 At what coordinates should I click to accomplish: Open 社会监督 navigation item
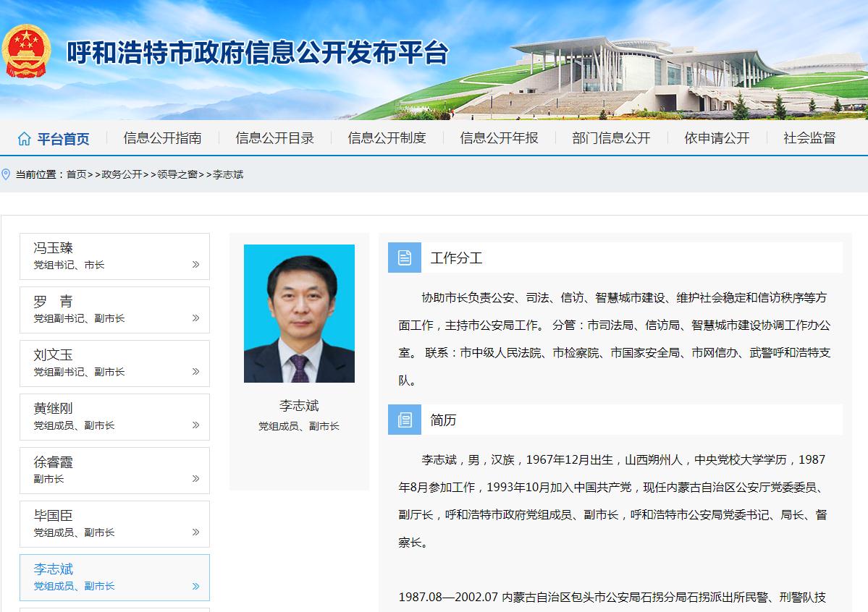click(x=809, y=138)
